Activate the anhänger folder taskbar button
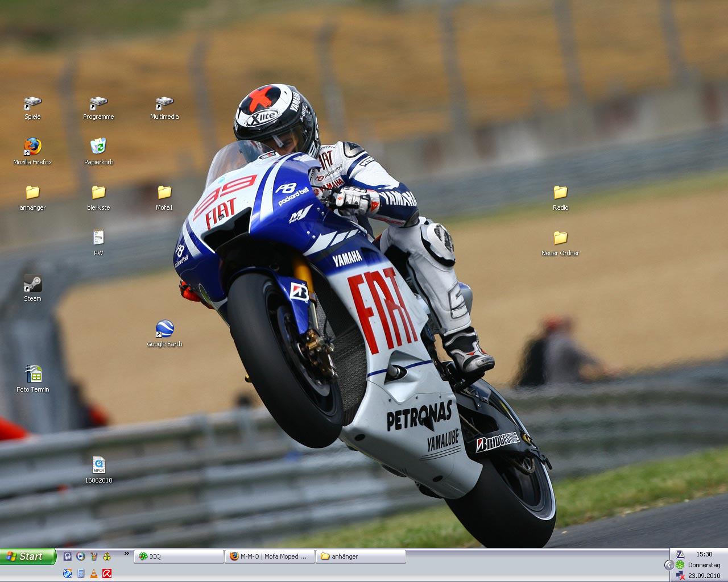 [x=362, y=556]
